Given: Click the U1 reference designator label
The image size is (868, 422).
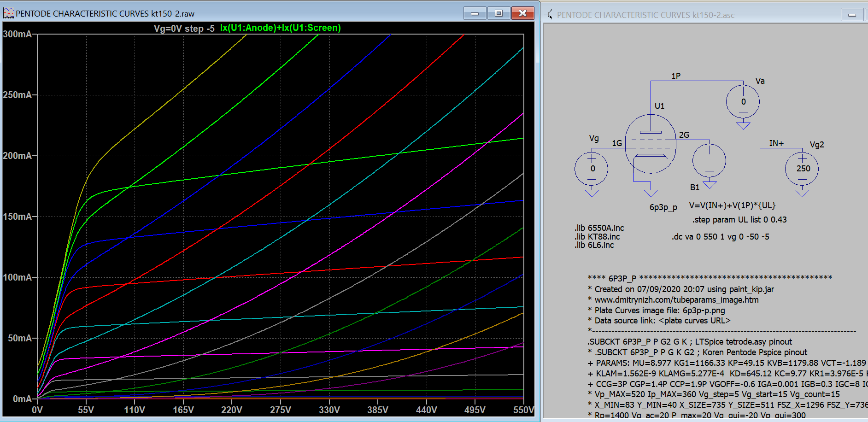Looking at the screenshot, I should 660,106.
